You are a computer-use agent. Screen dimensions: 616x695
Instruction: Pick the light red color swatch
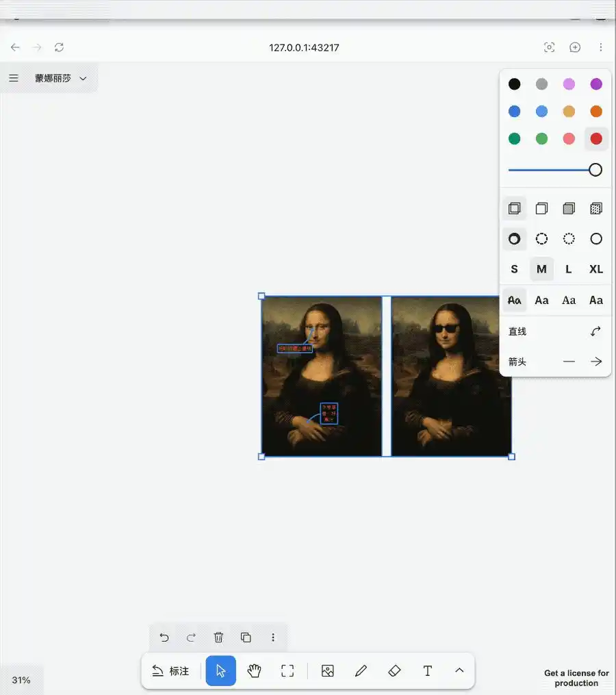569,139
